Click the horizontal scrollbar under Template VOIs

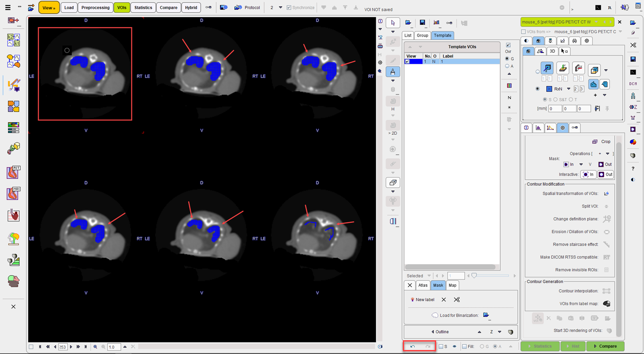(x=450, y=267)
